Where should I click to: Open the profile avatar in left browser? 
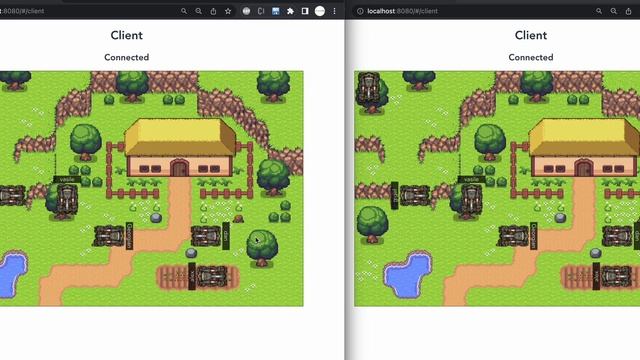click(320, 11)
